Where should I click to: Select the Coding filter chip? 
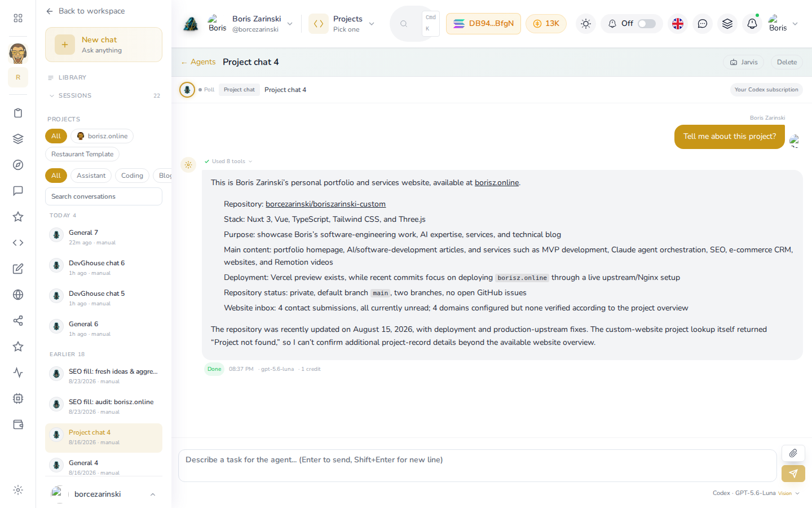click(132, 176)
